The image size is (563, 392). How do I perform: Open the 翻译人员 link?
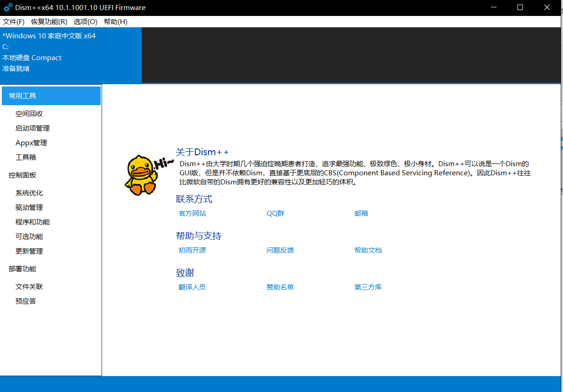pyautogui.click(x=192, y=287)
